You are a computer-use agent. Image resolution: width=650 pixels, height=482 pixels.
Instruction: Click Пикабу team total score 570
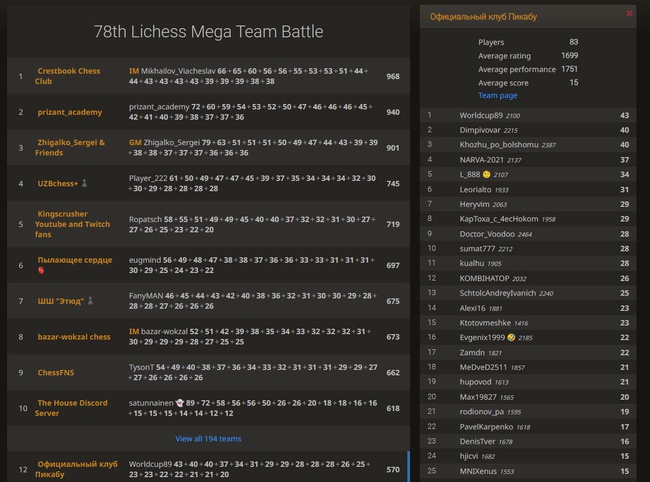click(393, 469)
